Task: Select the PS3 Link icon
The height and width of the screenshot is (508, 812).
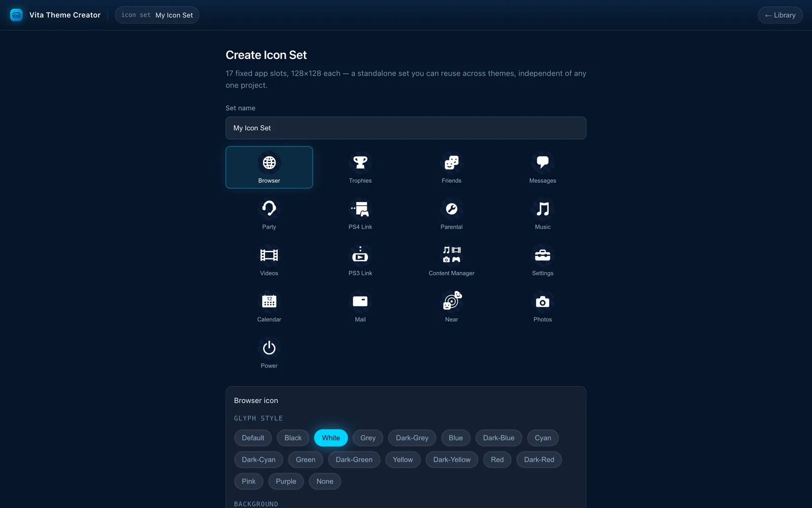Action: (x=360, y=260)
